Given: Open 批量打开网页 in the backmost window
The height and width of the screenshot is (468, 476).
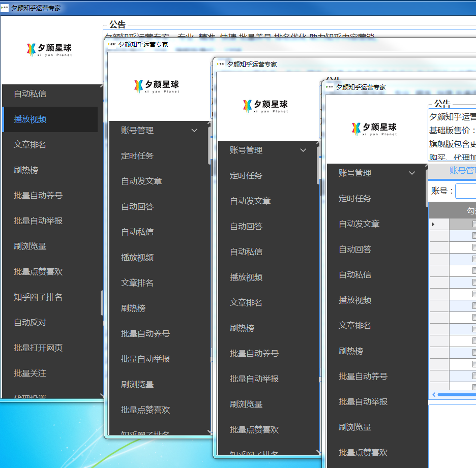Looking at the screenshot, I should [x=38, y=348].
